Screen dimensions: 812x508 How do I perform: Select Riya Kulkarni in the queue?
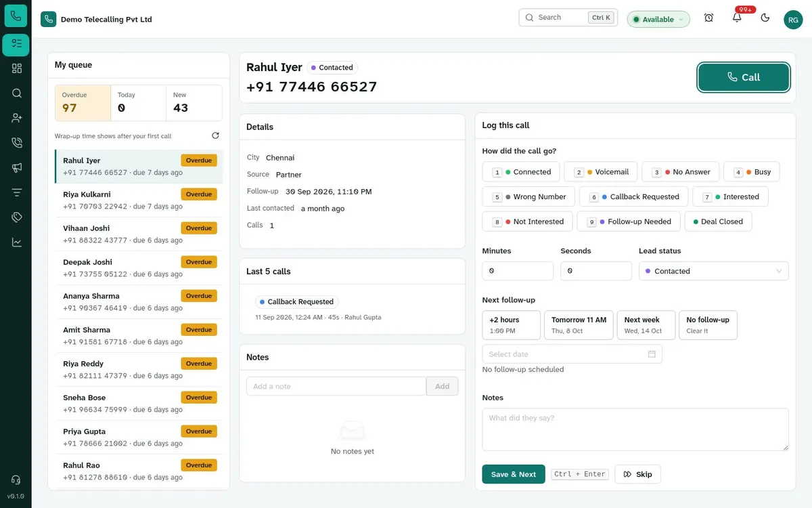point(139,200)
